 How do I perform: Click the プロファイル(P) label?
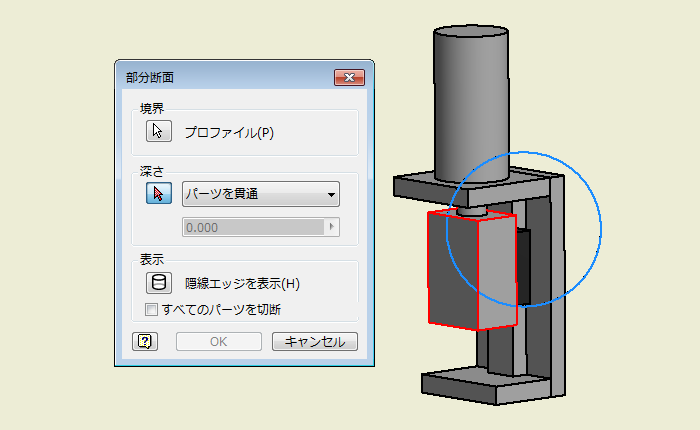click(x=229, y=133)
